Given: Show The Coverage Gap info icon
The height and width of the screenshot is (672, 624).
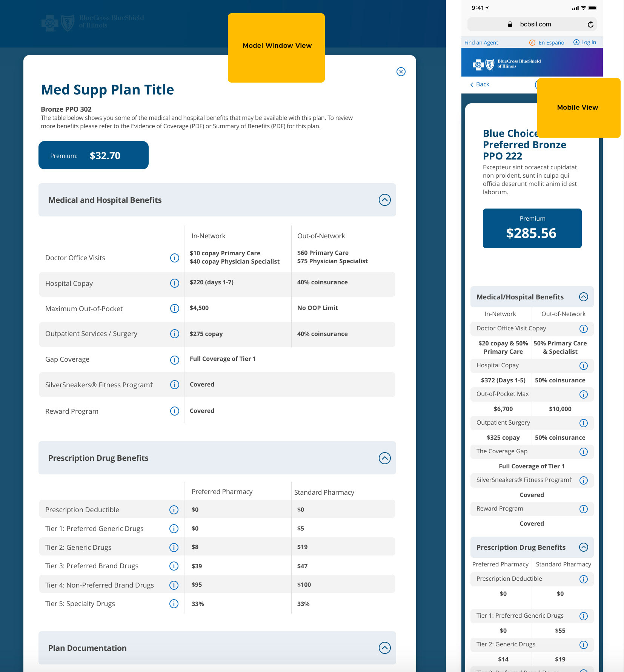Looking at the screenshot, I should tap(583, 452).
